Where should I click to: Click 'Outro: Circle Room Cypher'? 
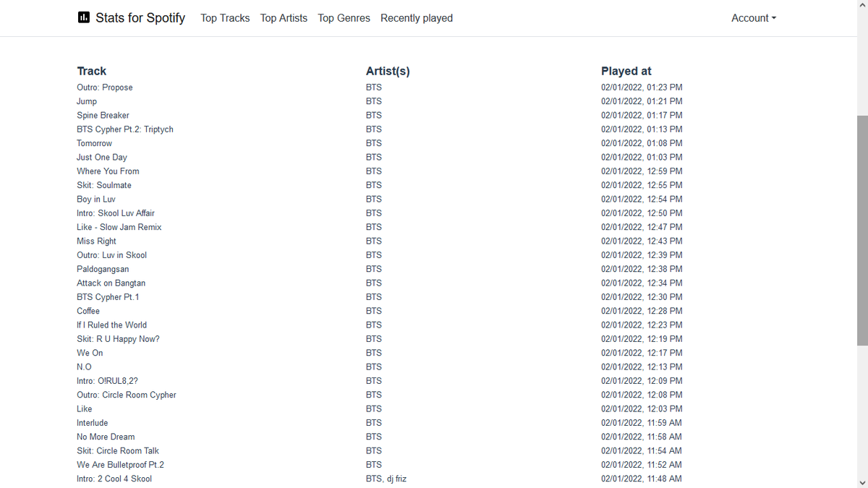[x=127, y=395]
